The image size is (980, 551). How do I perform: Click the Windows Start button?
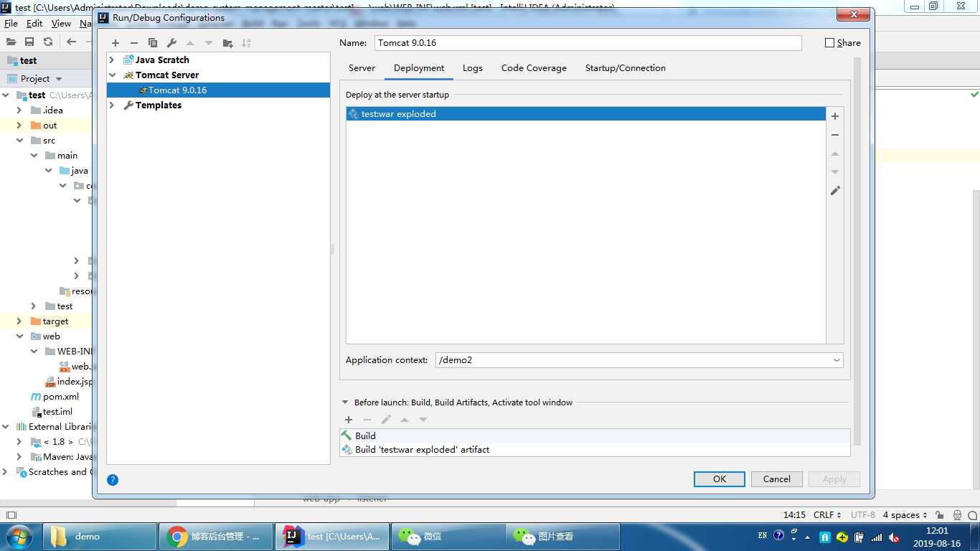pos(19,536)
